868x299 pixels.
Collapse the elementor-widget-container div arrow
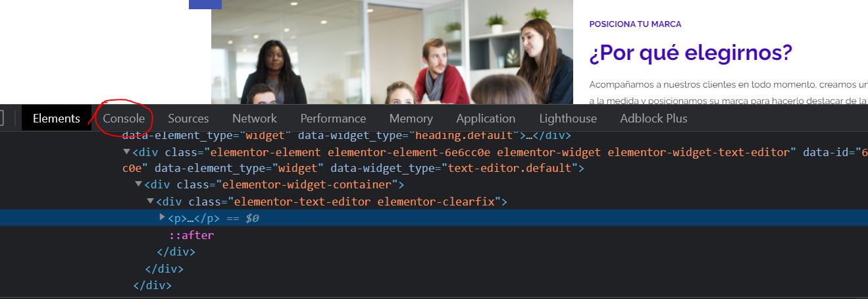[139, 184]
